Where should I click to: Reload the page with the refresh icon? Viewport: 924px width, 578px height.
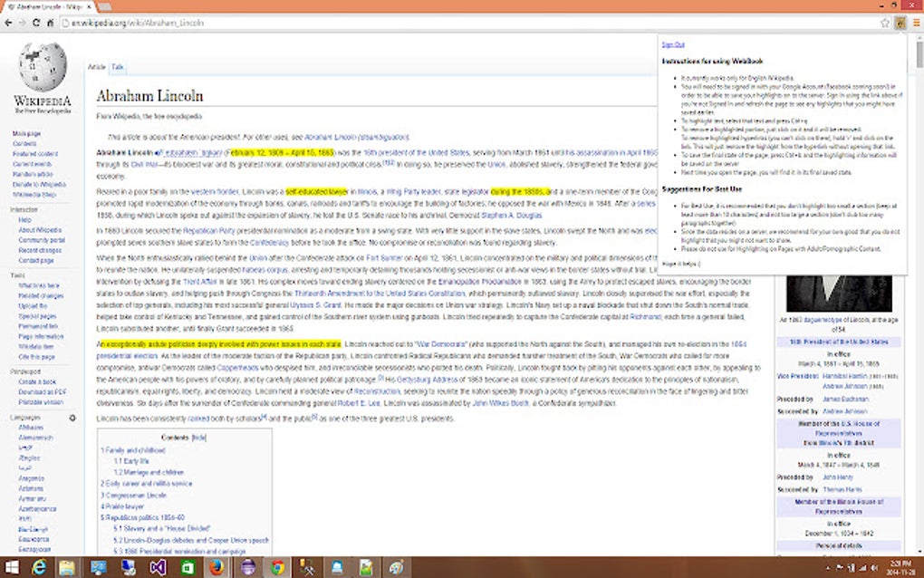tap(36, 23)
